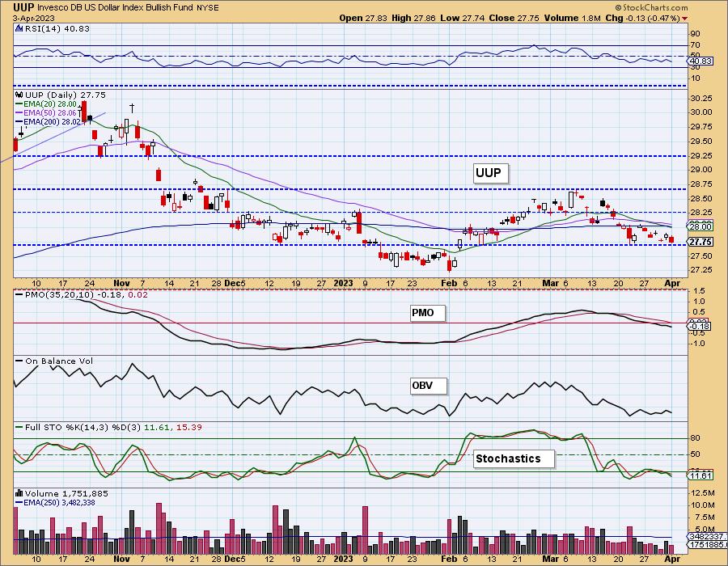Click the OBV annotation box
This screenshot has width=728, height=566.
pyautogui.click(x=427, y=385)
